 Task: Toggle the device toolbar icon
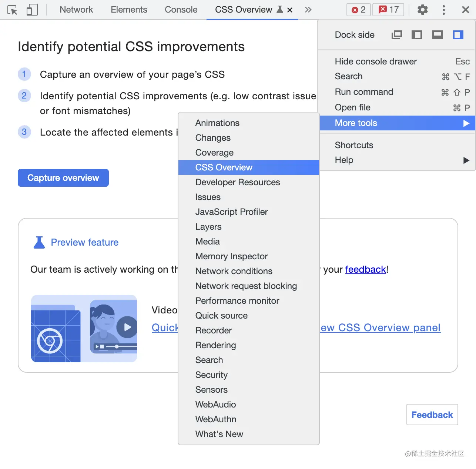(32, 10)
